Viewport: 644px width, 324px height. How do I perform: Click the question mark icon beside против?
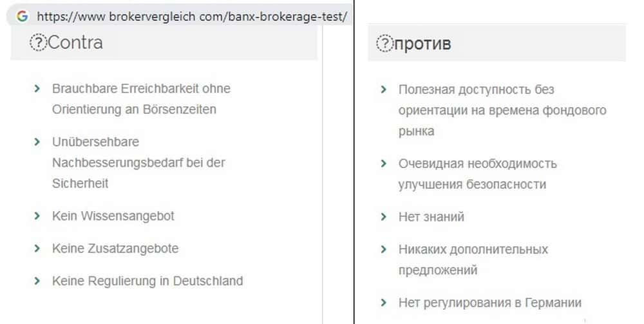point(384,44)
